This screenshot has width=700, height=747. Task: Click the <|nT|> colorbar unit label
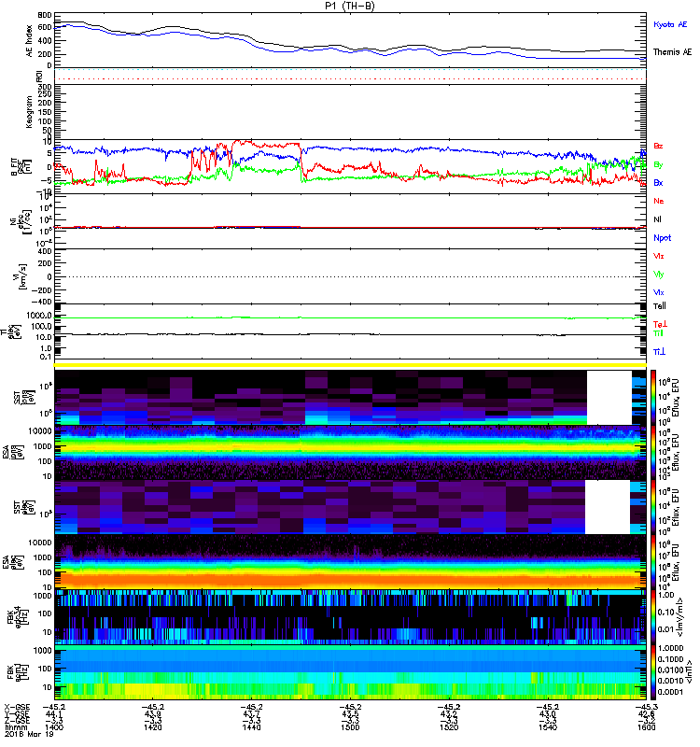coord(688,672)
